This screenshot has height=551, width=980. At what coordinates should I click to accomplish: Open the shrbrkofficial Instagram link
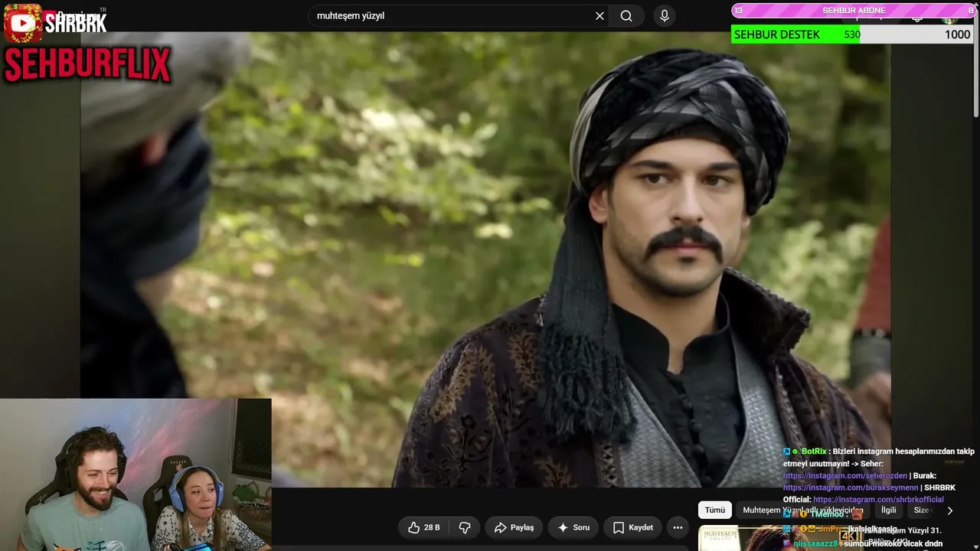click(878, 500)
